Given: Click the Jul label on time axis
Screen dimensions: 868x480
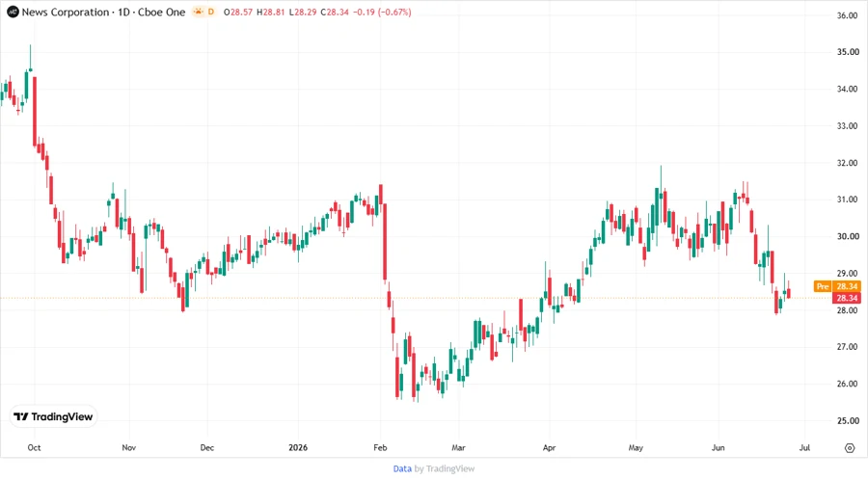Looking at the screenshot, I should [x=805, y=448].
